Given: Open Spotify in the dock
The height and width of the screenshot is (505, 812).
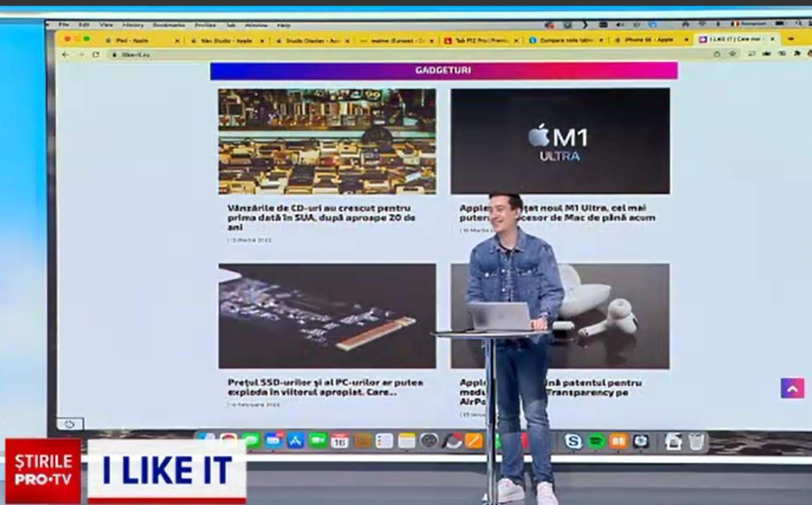Looking at the screenshot, I should 596,442.
